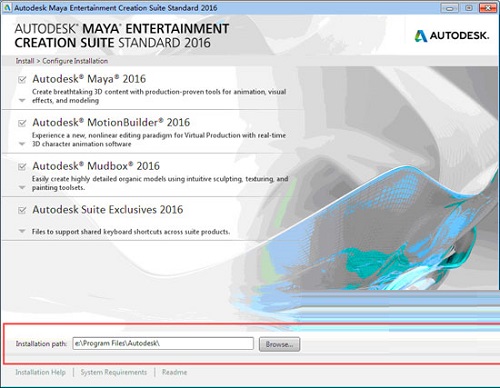
Task: Click inside the Installation path field
Action: point(163,343)
